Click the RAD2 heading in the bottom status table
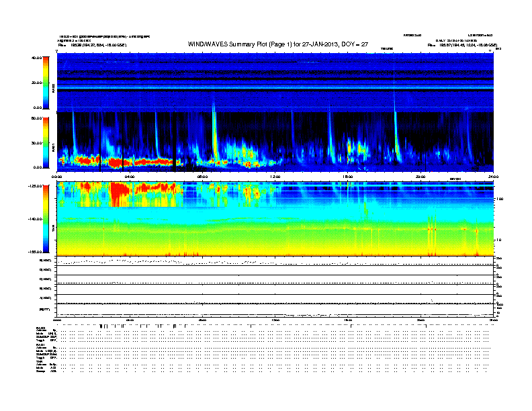This screenshot has height=411, width=532. point(41,328)
